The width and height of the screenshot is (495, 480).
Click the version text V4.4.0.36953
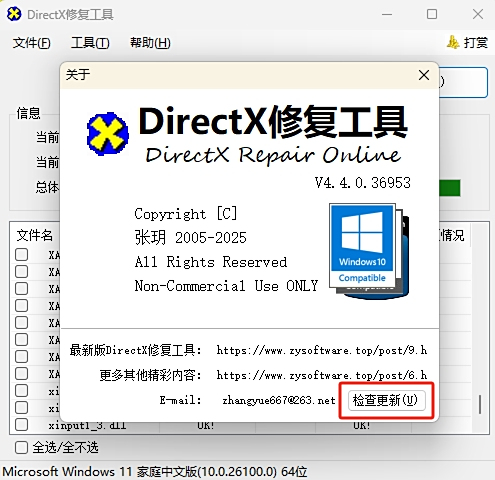363,183
